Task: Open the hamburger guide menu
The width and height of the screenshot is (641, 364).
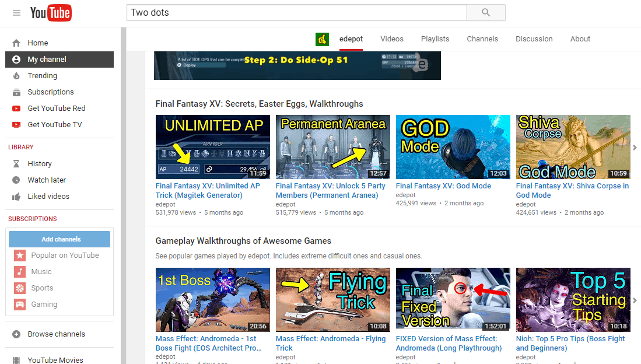Action: pos(16,13)
